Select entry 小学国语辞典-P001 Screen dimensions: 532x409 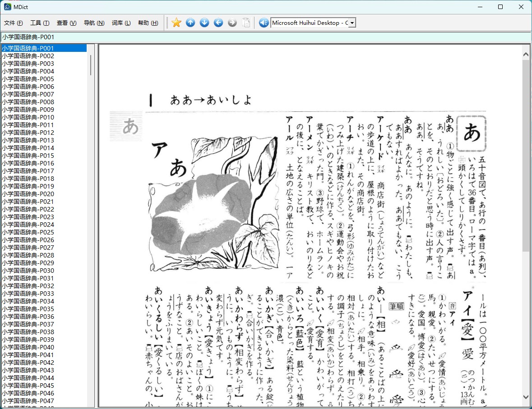pos(44,48)
